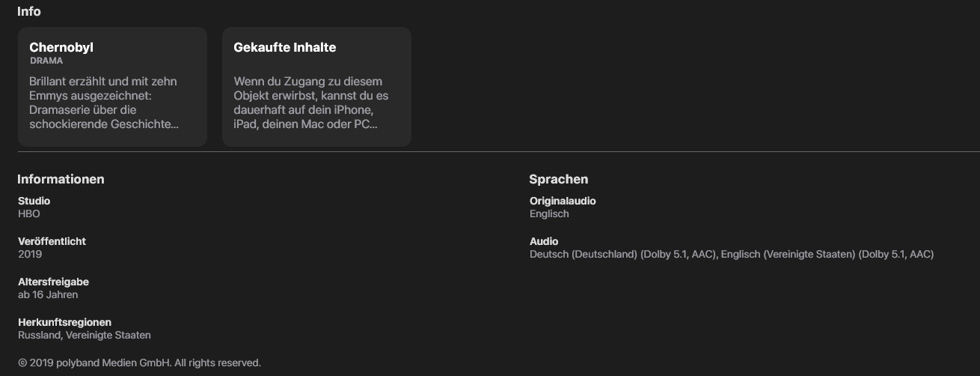Click the polyband Medien copyright notice
Viewport: 980px width, 376px height.
[139, 363]
